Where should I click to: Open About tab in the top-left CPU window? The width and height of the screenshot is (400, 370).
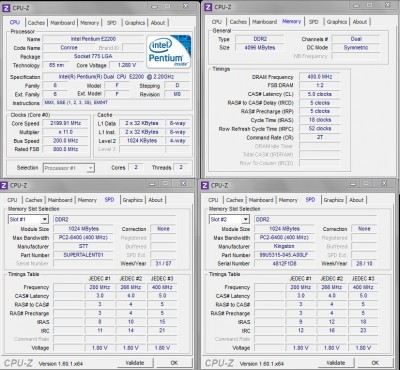[x=158, y=23]
